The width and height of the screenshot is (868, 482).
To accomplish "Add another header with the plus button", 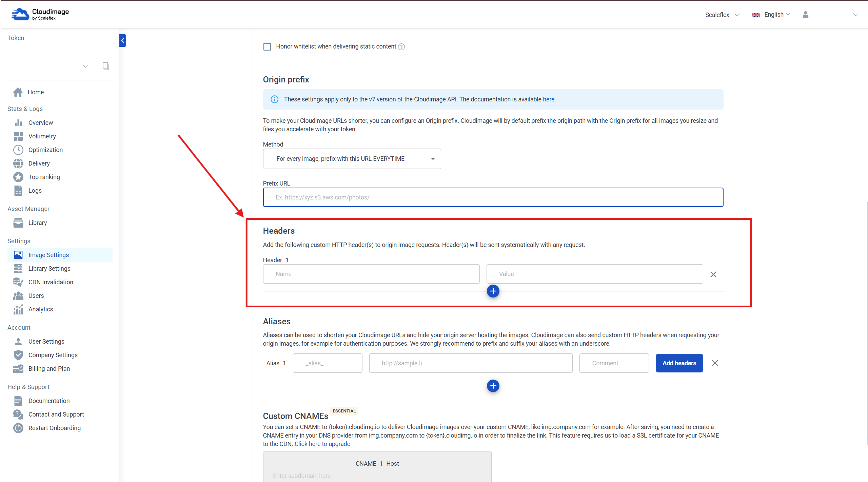I will coord(493,291).
